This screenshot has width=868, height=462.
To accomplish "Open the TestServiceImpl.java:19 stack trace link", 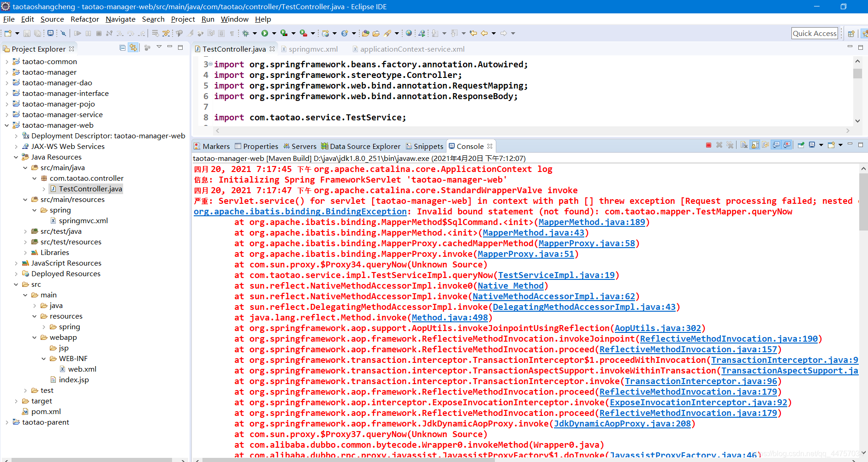I will [556, 275].
